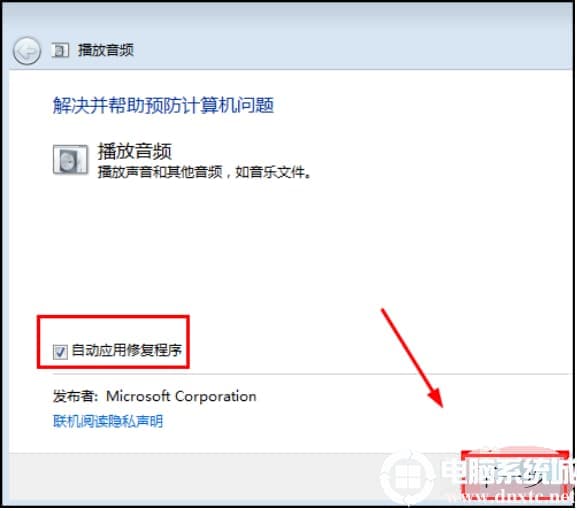
Task: Toggle the 自动应用修复程序 checkbox
Action: coord(60,352)
